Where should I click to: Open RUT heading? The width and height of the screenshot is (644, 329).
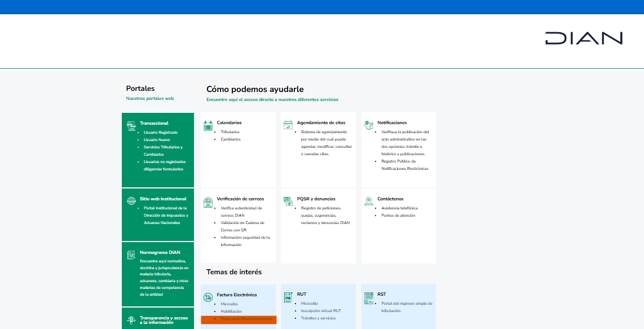coord(302,294)
